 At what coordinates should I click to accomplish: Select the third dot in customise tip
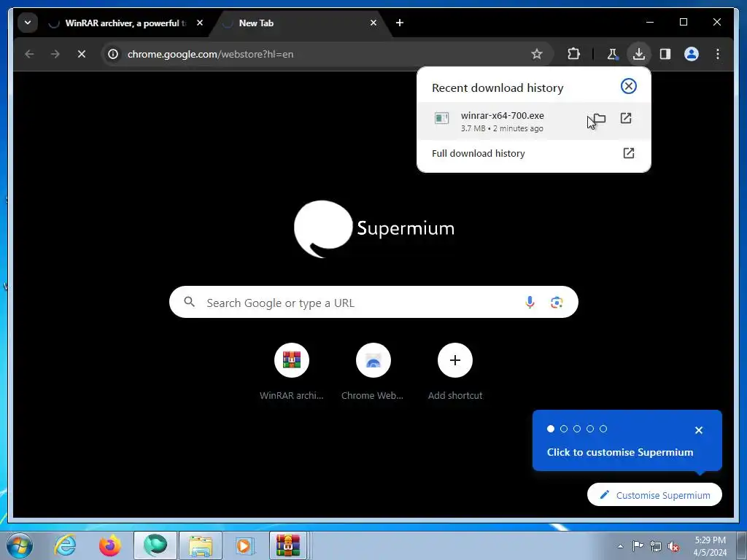(x=577, y=429)
